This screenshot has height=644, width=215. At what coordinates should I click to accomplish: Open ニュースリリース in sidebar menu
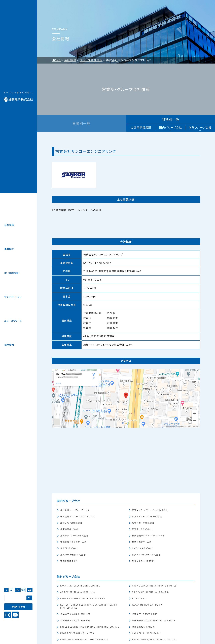[x=13, y=321]
